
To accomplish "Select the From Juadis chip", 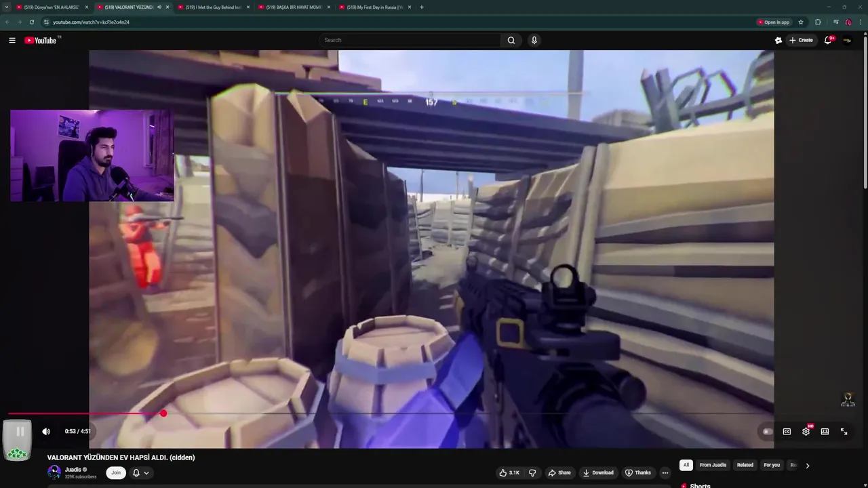I will coord(713,465).
